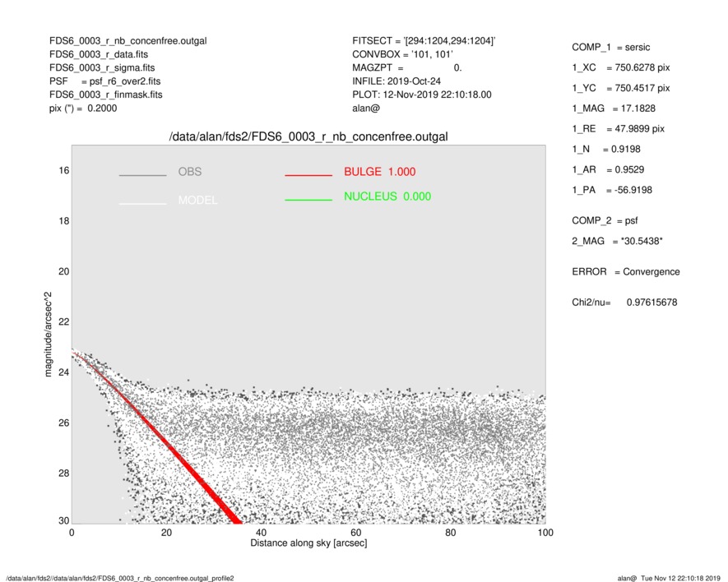This screenshot has height=582, width=728.
Task: Click the 1_RE = 47.9899 pix parameter
Action: (x=618, y=129)
